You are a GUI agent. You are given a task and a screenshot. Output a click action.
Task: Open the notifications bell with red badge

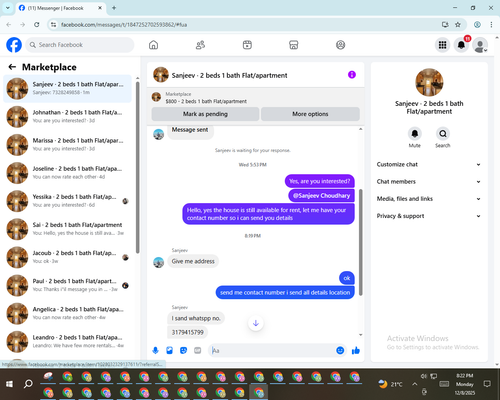coord(461,45)
